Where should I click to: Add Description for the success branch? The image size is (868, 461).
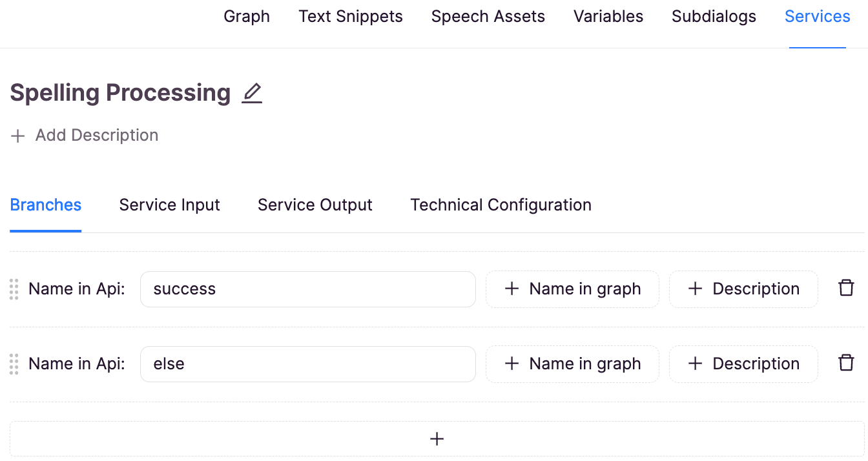pyautogui.click(x=743, y=289)
